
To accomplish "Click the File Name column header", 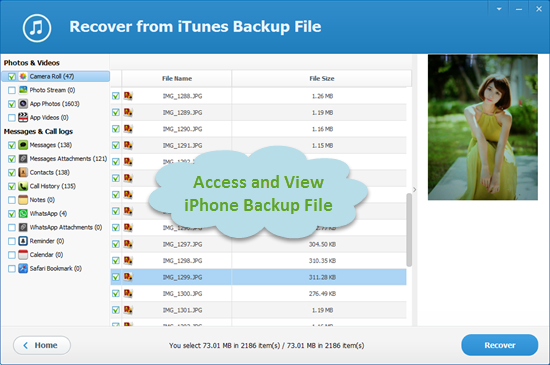I will click(x=177, y=79).
